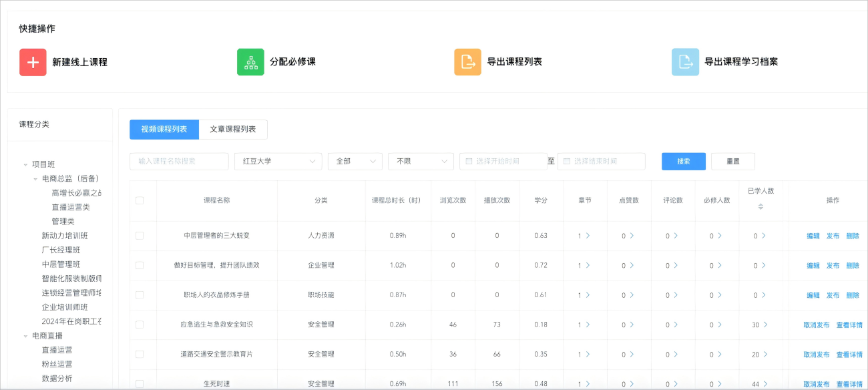The image size is (868, 390).
Task: Open the 全部 filter dropdown
Action: (355, 162)
